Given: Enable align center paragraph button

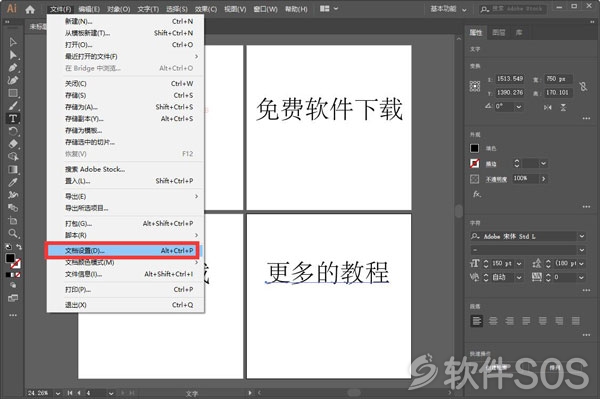Looking at the screenshot, I should tap(493, 321).
